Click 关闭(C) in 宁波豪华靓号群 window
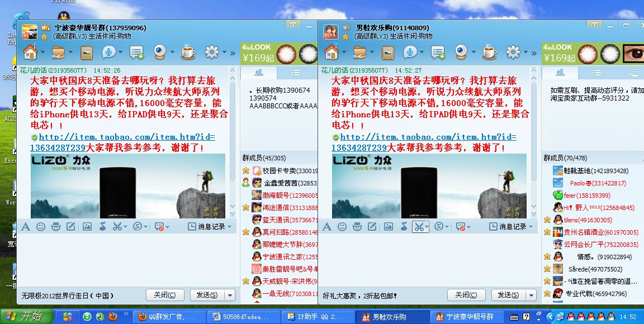644x324 pixels. pyautogui.click(x=165, y=295)
